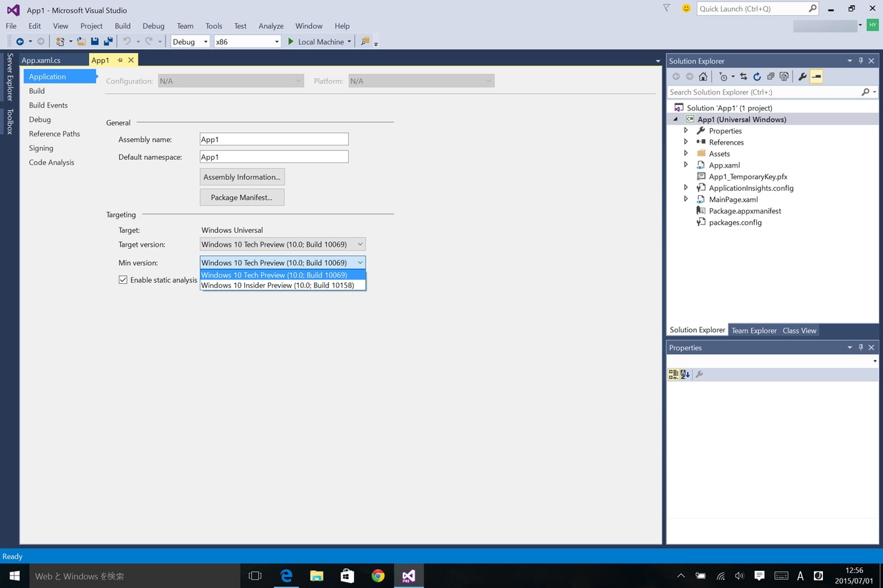Click the feedback smiley icon
This screenshot has height=588, width=883.
click(686, 8)
